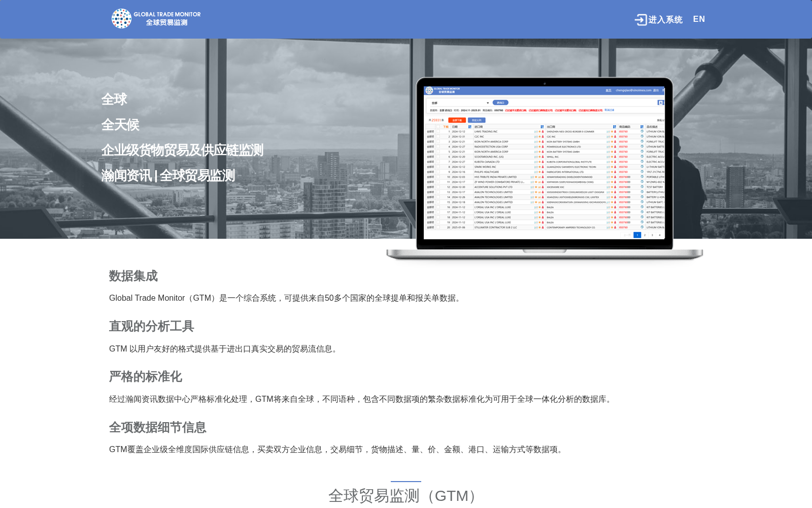812x508 pixels.
Task: Click the heading 直观的分析工具
Action: pos(152,326)
